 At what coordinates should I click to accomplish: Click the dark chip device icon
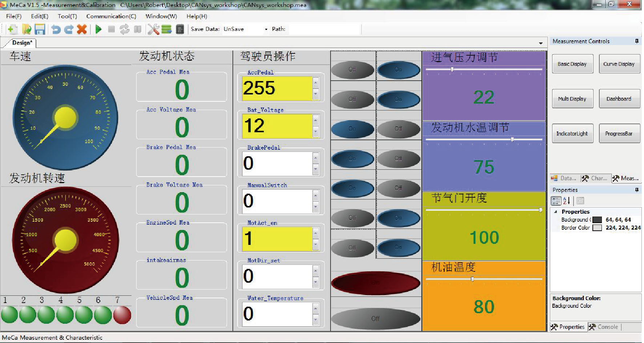click(x=180, y=29)
